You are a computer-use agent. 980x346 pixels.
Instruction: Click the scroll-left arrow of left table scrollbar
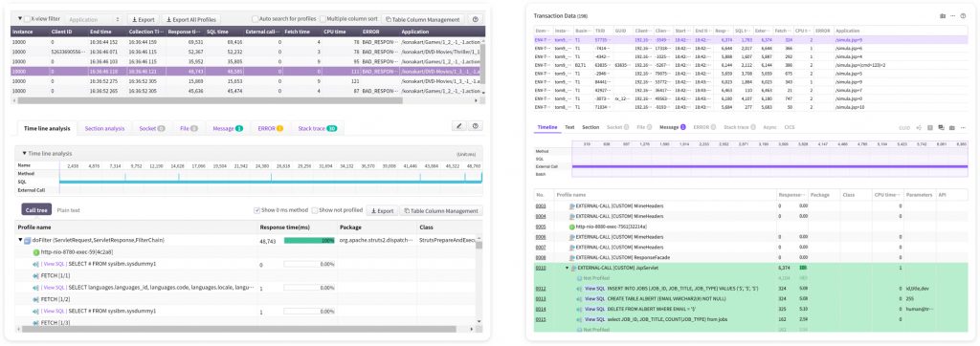(15, 100)
